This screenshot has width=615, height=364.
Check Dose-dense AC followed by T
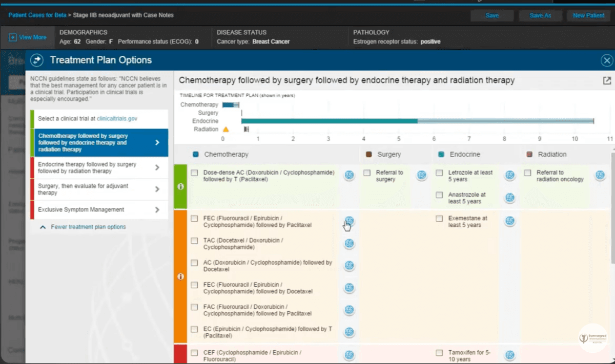(194, 173)
